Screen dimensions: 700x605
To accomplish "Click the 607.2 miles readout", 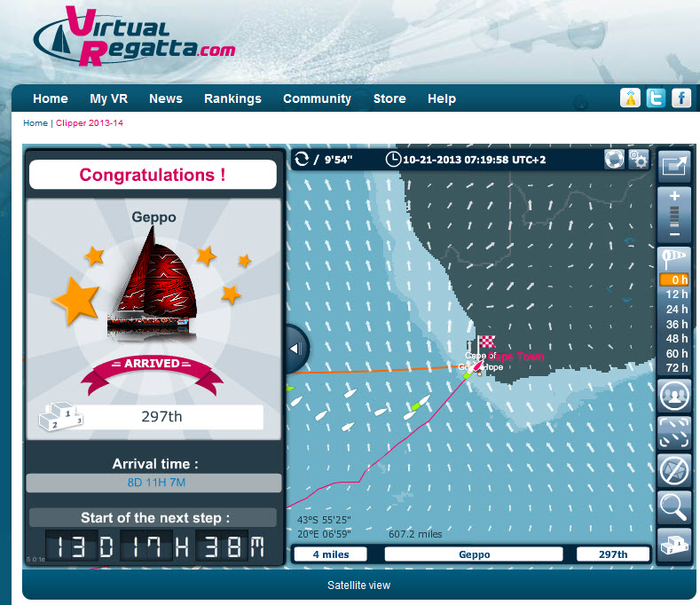I will click(x=415, y=534).
